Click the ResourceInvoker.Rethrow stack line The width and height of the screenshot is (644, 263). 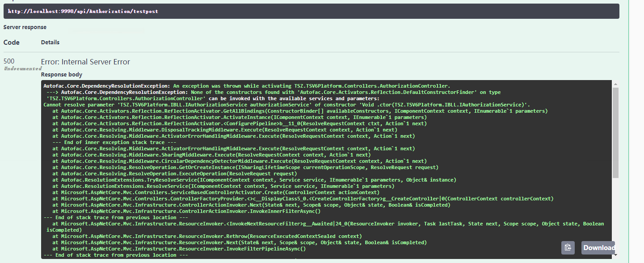207,236
